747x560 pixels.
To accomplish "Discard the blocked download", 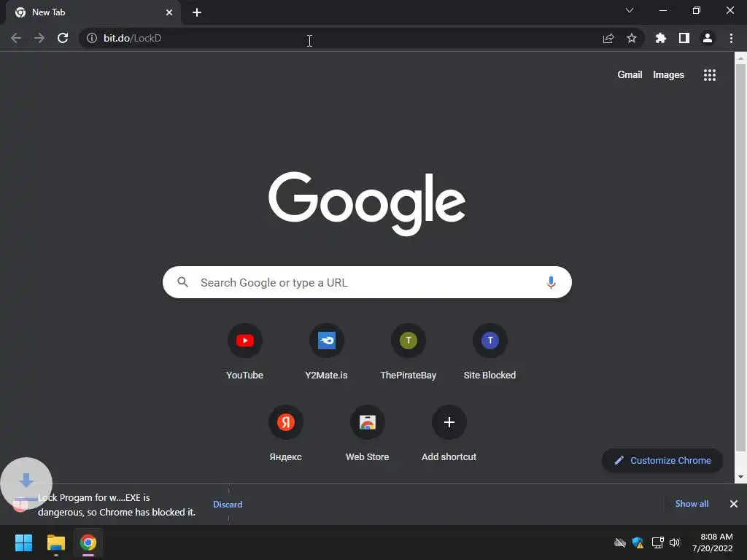I will click(228, 505).
